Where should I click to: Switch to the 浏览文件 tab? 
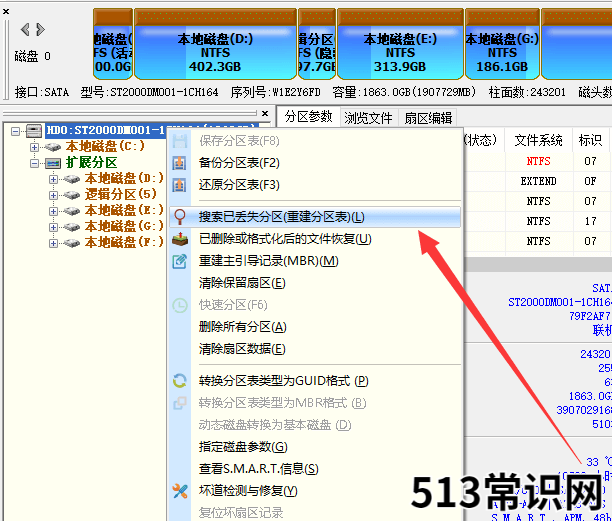(x=368, y=117)
